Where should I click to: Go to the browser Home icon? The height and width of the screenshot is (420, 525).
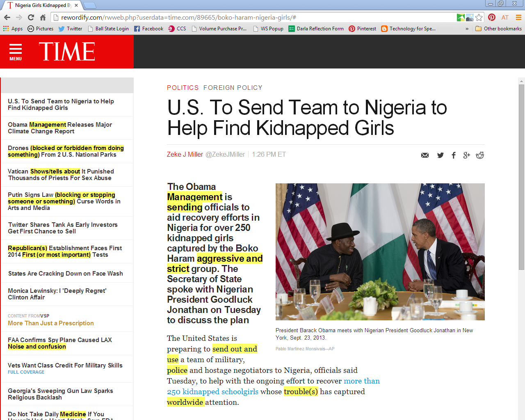[x=43, y=17]
